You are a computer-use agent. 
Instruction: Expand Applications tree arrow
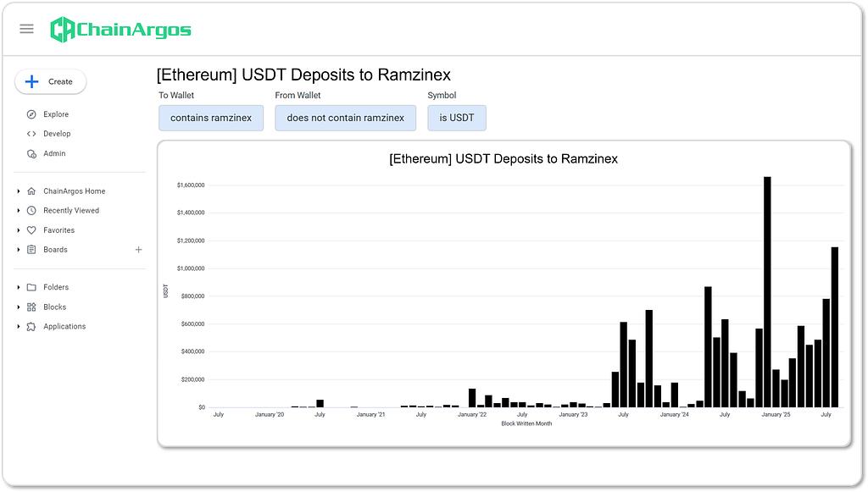pyautogui.click(x=19, y=327)
